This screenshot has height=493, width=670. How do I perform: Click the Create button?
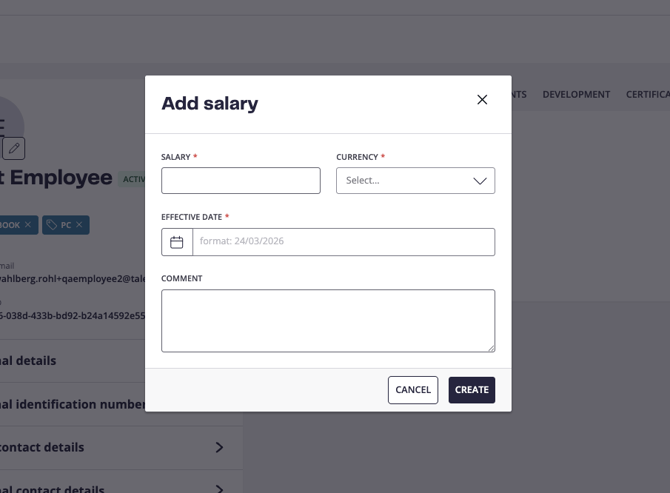tap(471, 390)
